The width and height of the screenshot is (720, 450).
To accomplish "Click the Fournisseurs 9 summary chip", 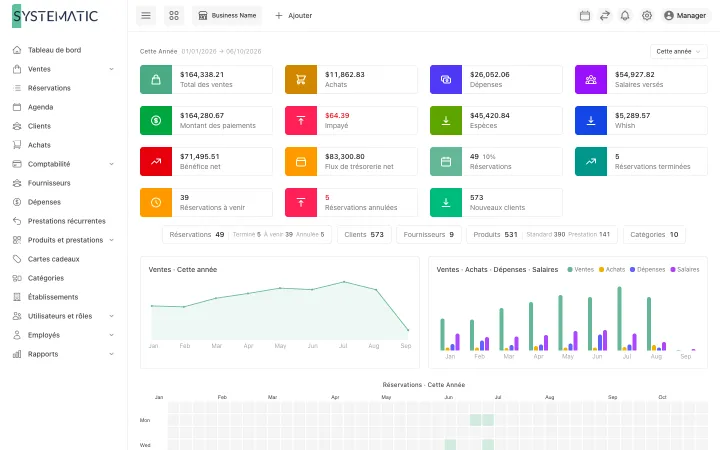I will [428, 234].
